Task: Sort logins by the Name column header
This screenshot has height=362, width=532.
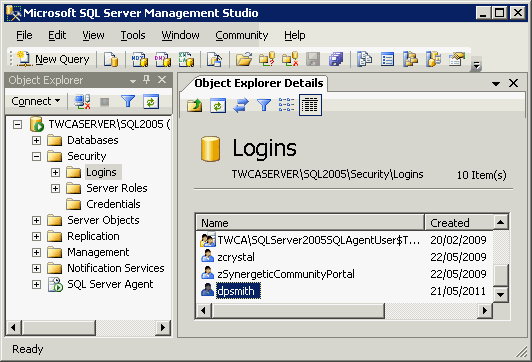Action: [x=310, y=223]
